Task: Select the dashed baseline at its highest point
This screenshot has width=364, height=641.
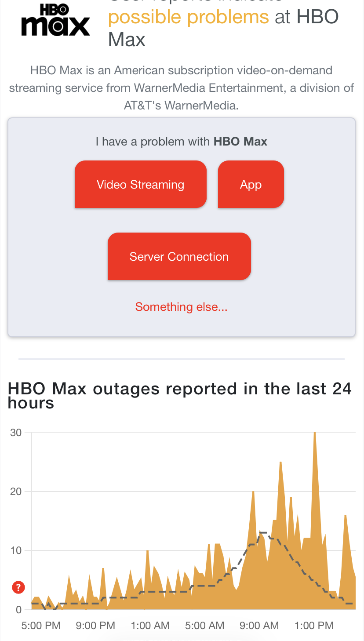Action: click(x=262, y=532)
